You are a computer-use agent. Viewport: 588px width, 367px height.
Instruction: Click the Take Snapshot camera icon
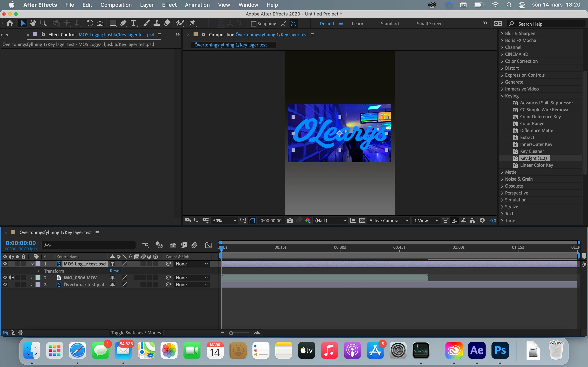(290, 220)
